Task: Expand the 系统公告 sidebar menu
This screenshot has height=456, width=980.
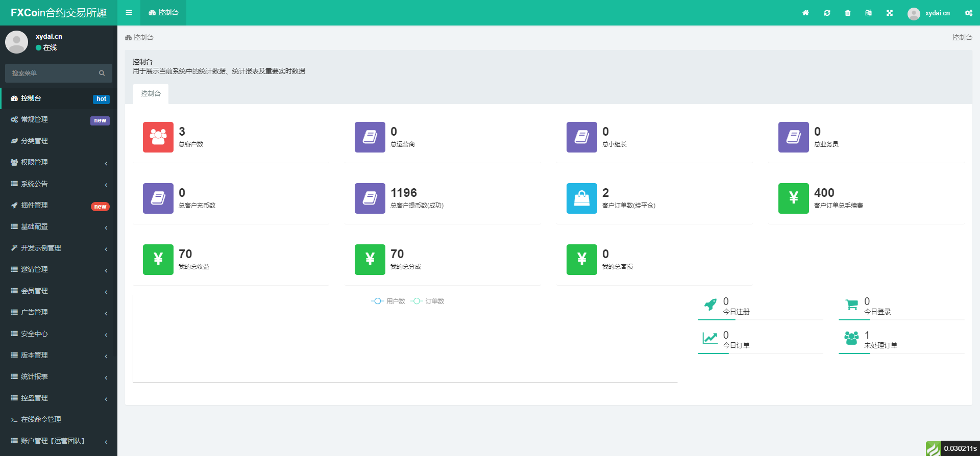Action: 59,184
